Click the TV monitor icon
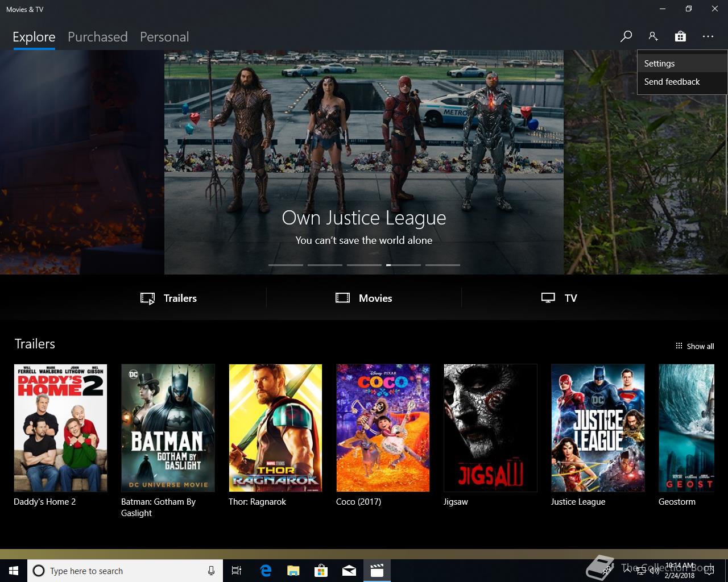The width and height of the screenshot is (728, 582). click(548, 298)
